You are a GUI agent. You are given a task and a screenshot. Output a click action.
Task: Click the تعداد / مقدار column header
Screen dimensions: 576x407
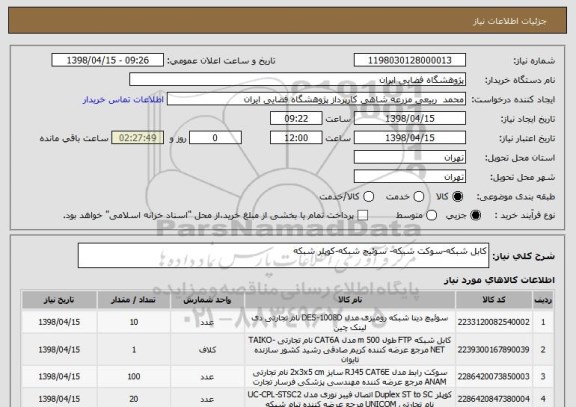point(134,300)
